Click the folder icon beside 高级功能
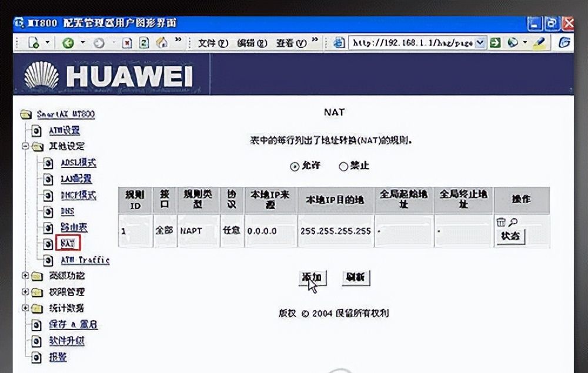The width and height of the screenshot is (588, 373). coord(37,277)
